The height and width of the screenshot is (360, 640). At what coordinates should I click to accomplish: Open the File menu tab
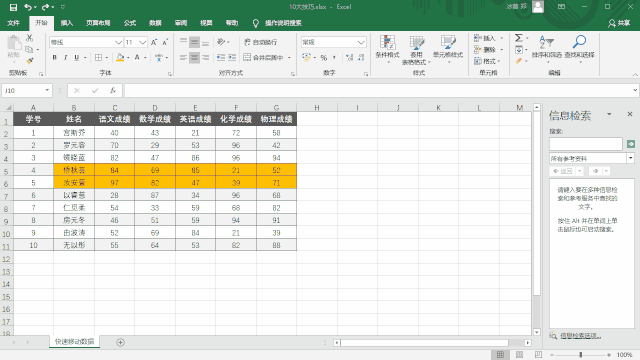pyautogui.click(x=13, y=23)
